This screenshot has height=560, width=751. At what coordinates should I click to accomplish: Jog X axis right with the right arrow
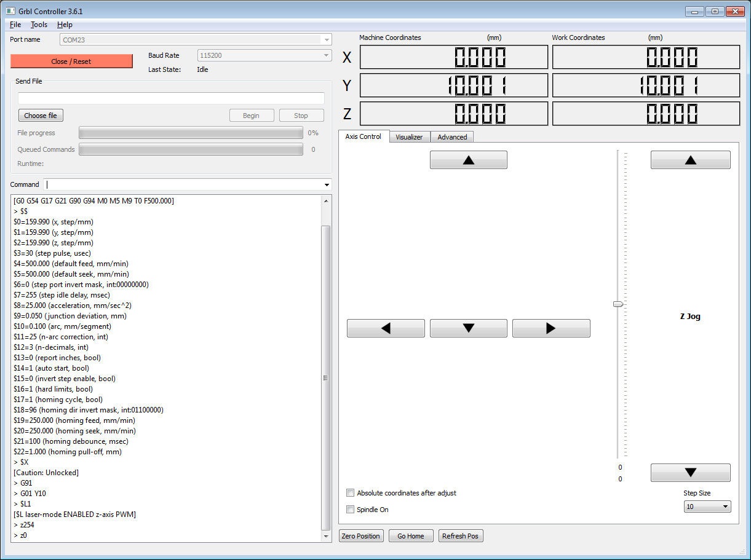551,328
